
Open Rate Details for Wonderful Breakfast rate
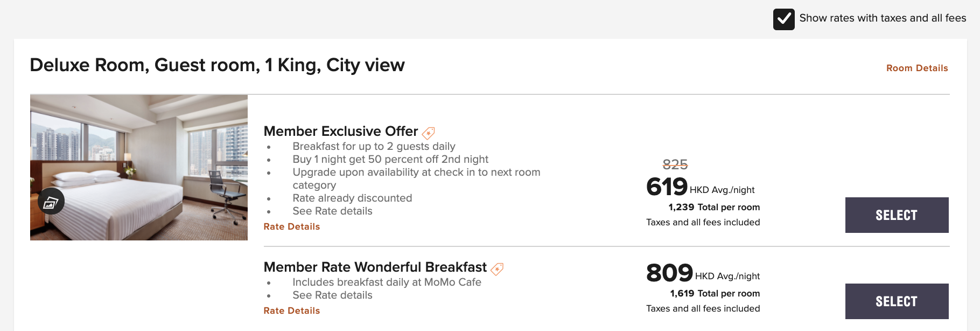[x=292, y=311]
